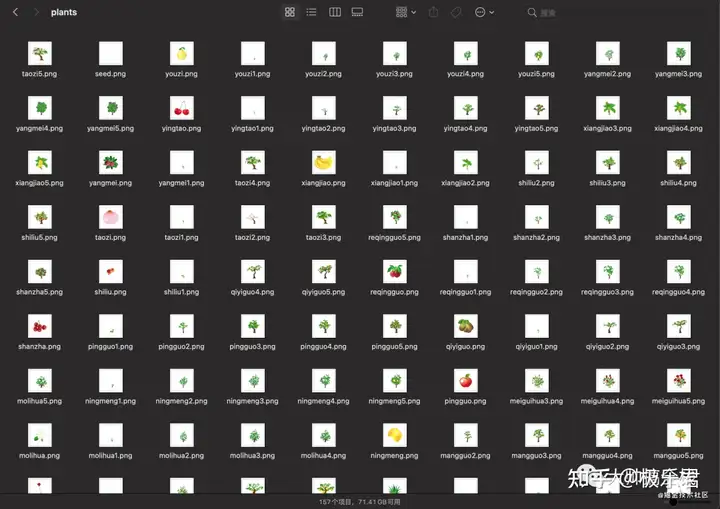Select meiguihua5.png rose icon
Screen dimensions: 720x509
(679, 381)
